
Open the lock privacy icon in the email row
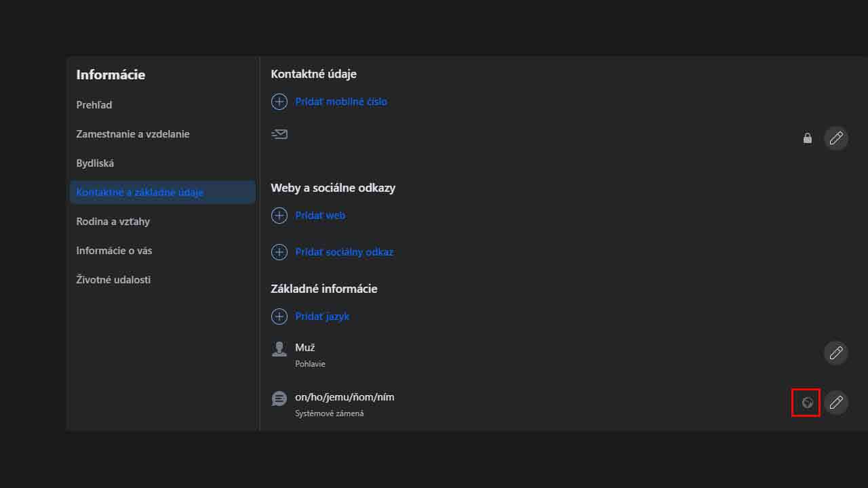click(807, 138)
